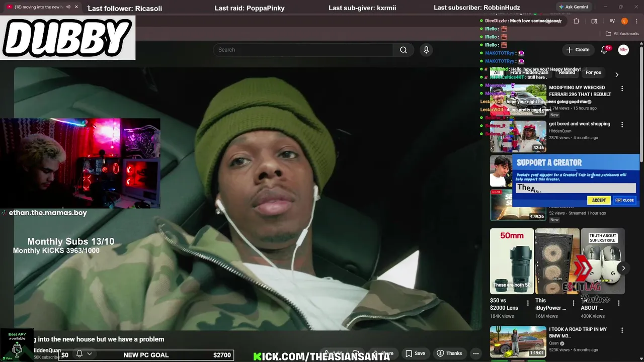Click the Create button
The image size is (644, 362).
(578, 50)
